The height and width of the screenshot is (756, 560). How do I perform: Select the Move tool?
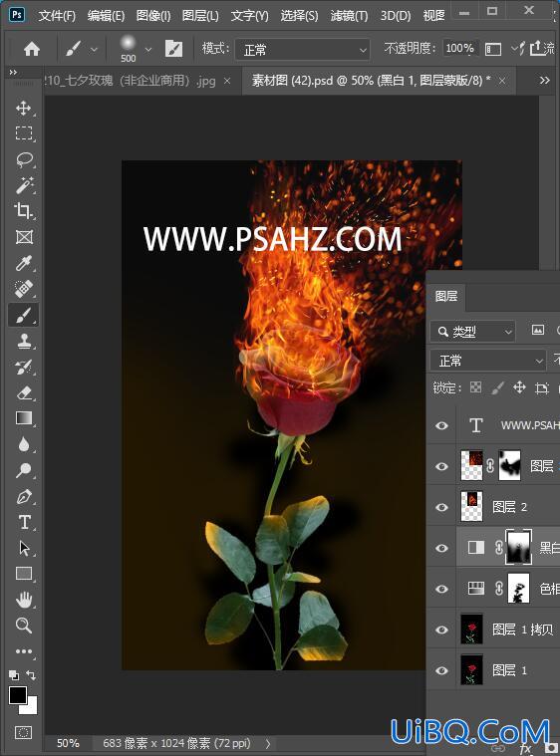pos(24,108)
